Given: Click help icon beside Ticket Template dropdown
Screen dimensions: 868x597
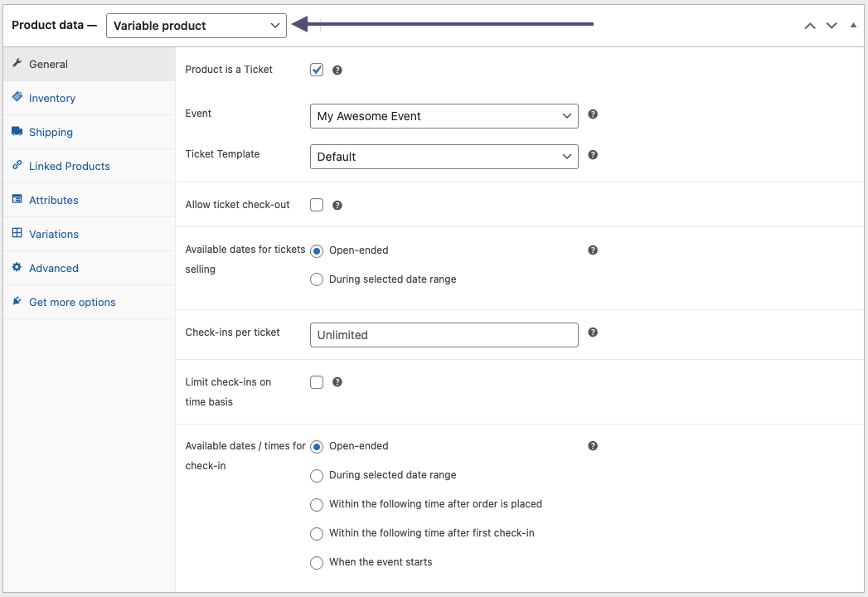Looking at the screenshot, I should 593,155.
